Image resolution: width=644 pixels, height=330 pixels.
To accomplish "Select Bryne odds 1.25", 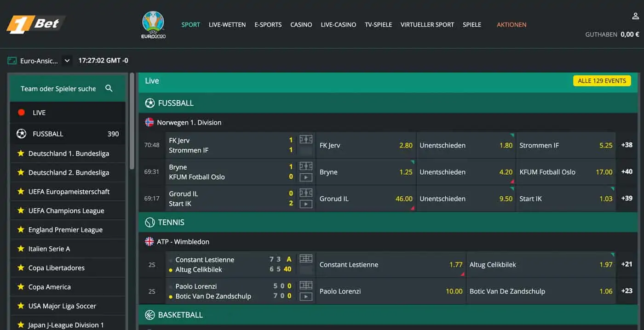I will [366, 172].
